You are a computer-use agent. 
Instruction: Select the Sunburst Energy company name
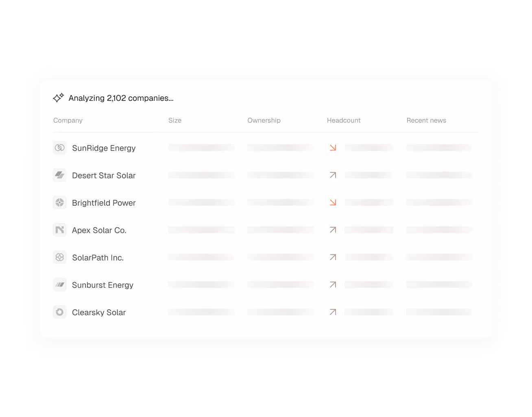pos(102,285)
